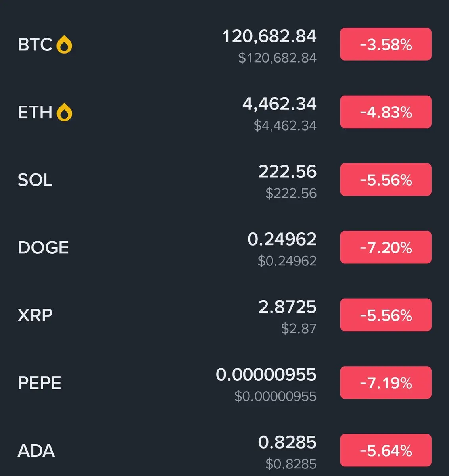Toggle SOL's red percent change badge
This screenshot has height=476, width=449.
386,180
